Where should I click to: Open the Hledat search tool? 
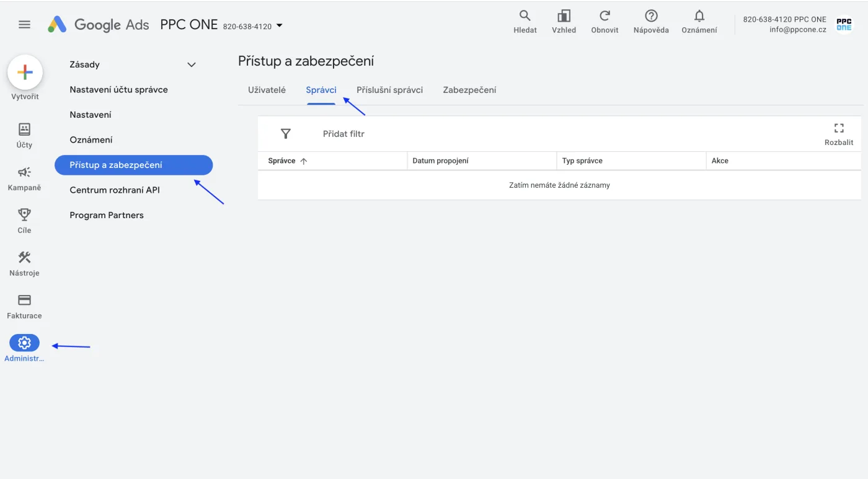(x=525, y=22)
